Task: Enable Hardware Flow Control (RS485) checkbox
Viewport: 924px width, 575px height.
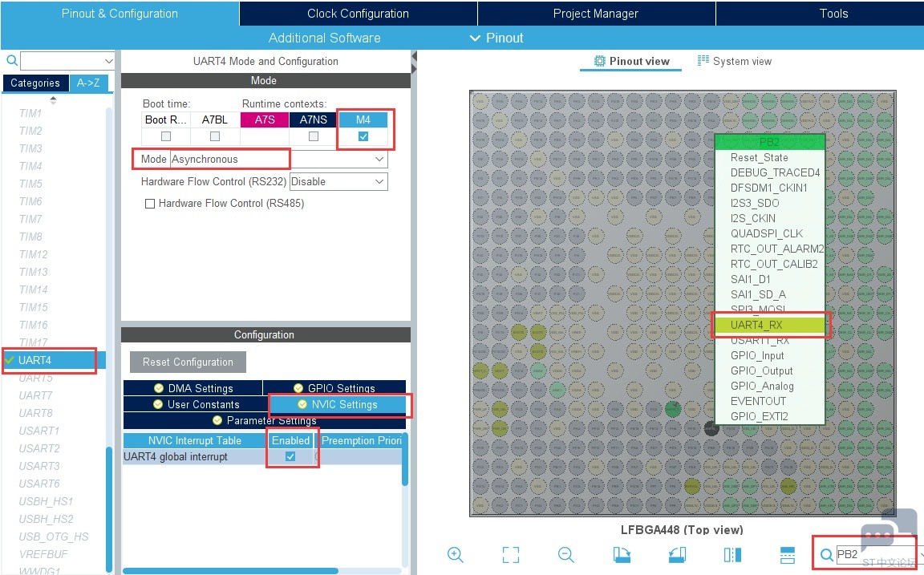Action: (x=150, y=204)
